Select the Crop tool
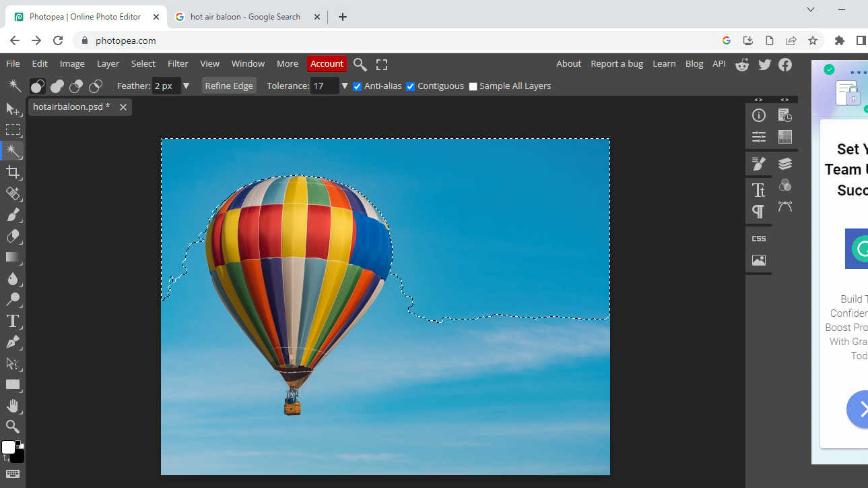Screen dimensions: 868x488 (x=13, y=172)
